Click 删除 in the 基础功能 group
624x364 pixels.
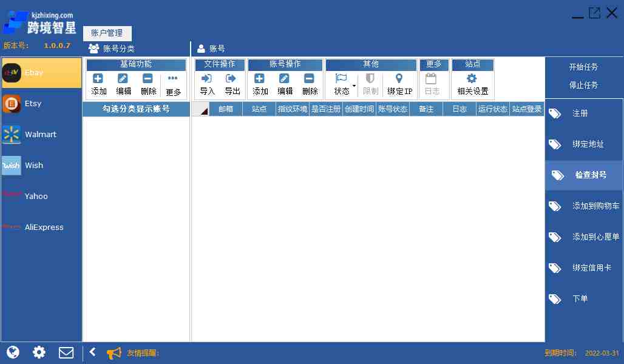[x=148, y=84]
